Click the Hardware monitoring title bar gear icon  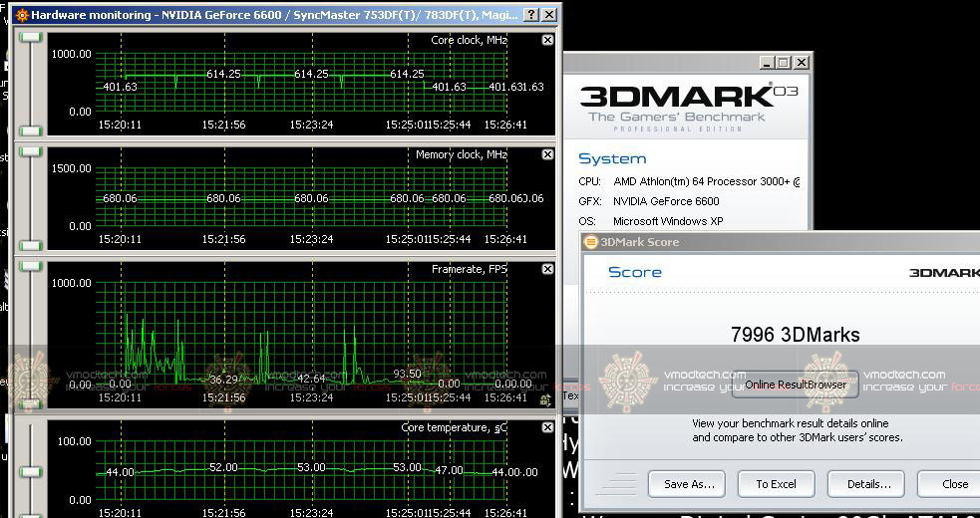pyautogui.click(x=23, y=15)
